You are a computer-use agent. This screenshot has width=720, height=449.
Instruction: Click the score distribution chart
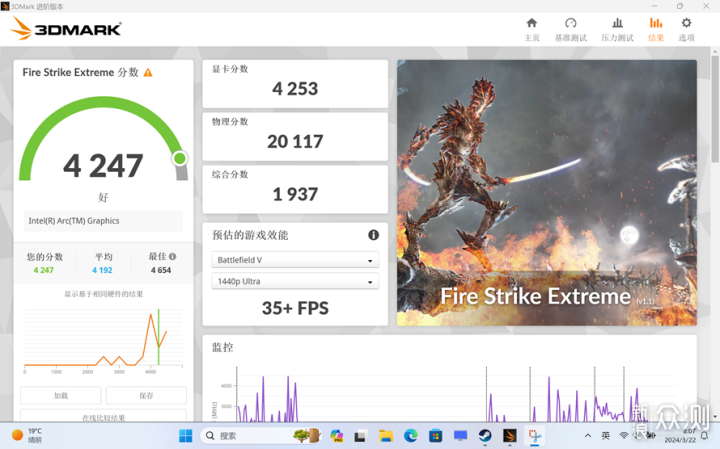point(103,341)
